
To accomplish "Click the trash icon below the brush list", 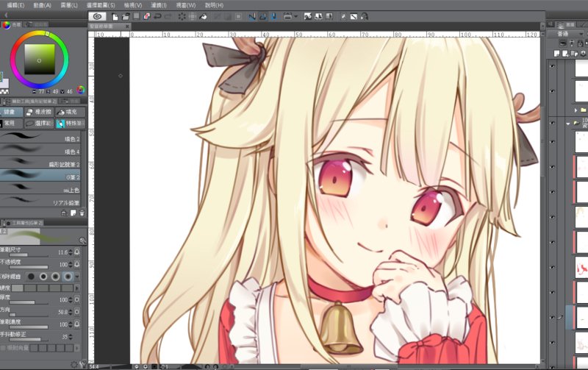I will tap(81, 213).
